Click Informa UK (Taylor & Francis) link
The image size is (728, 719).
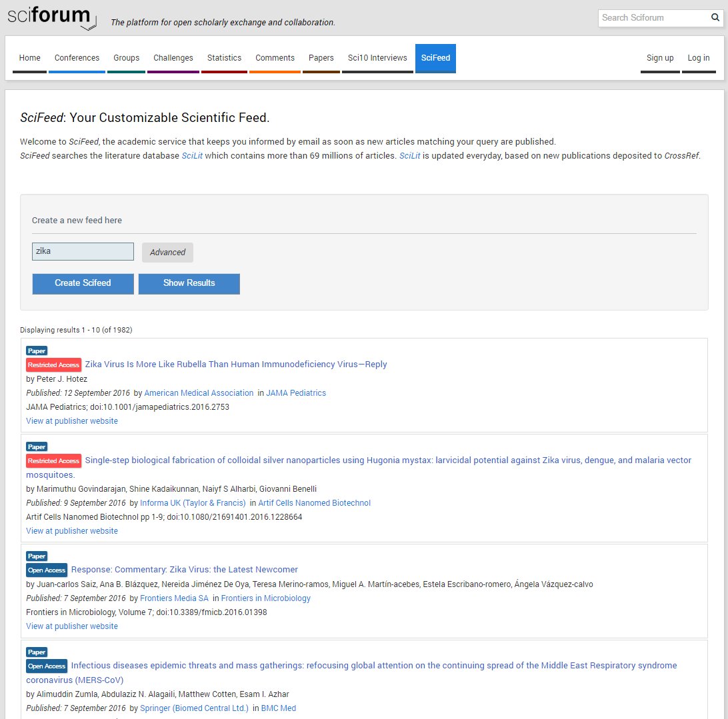click(193, 503)
